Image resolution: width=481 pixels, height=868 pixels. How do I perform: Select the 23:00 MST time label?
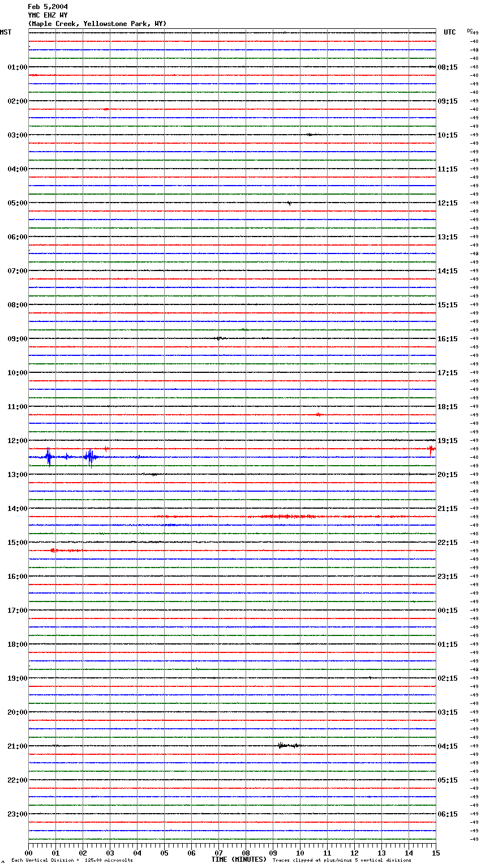pos(18,814)
